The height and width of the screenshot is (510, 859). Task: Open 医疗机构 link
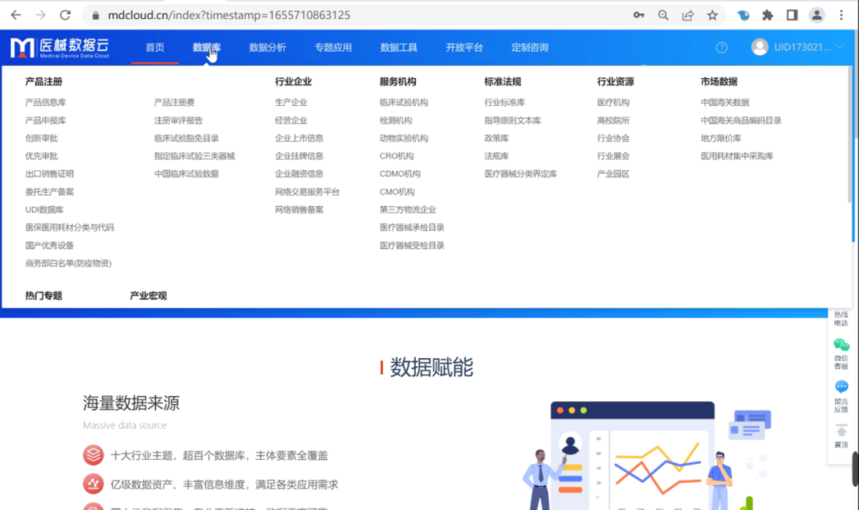613,102
